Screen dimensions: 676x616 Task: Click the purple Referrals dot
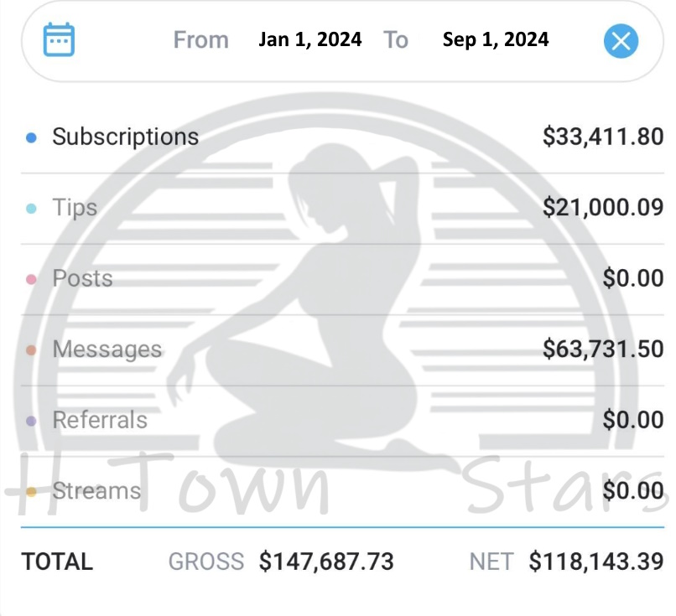(31, 421)
